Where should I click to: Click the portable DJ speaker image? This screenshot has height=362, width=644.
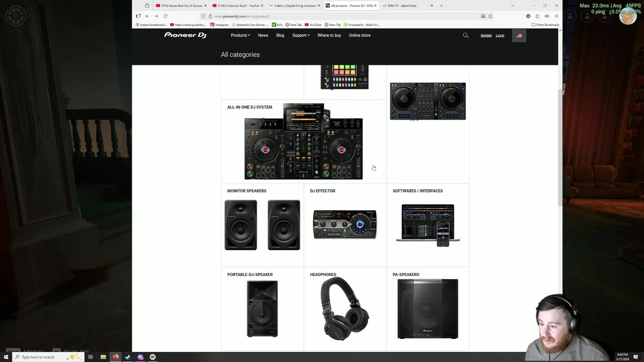click(262, 309)
